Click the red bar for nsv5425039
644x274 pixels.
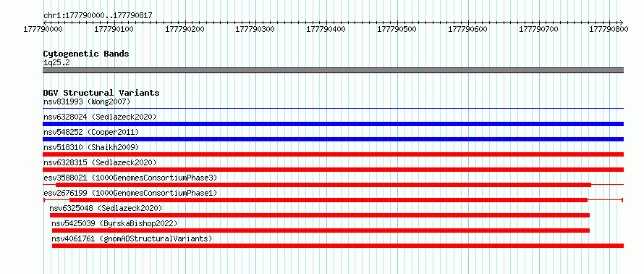(x=321, y=231)
